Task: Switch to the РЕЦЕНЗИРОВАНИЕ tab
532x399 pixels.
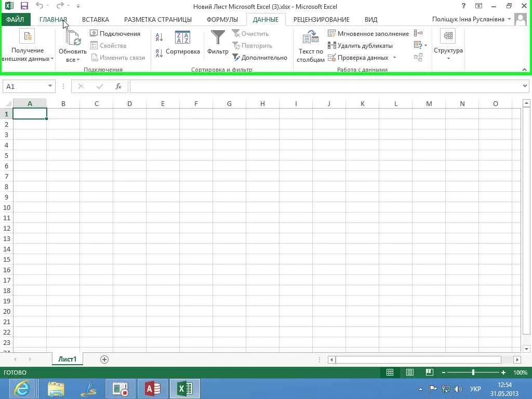Action: coord(321,19)
